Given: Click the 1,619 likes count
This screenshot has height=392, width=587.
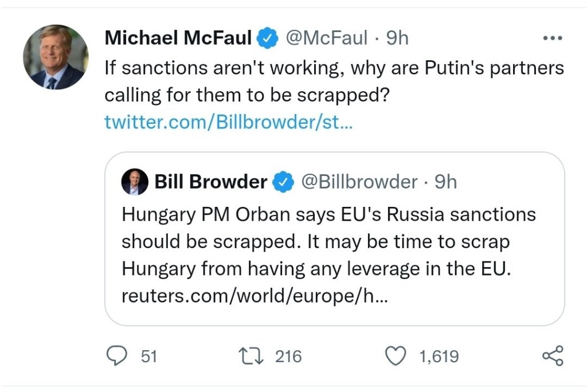Looking at the screenshot, I should pos(439,356).
